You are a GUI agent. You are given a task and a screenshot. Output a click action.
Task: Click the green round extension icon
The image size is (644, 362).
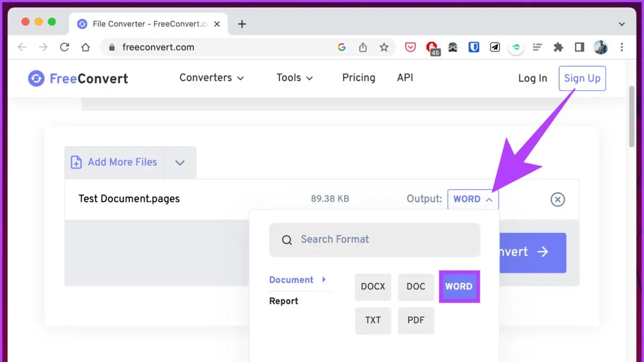516,47
